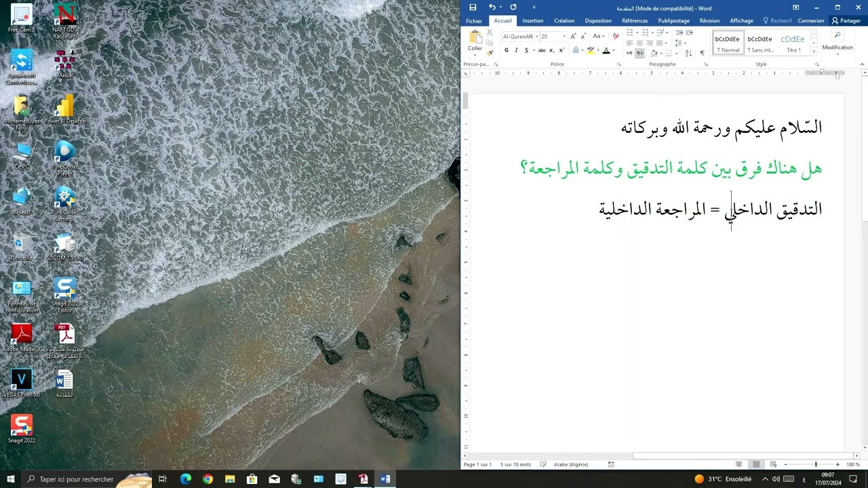The width and height of the screenshot is (868, 488).
Task: Increase font size with the large A icon
Action: (573, 37)
